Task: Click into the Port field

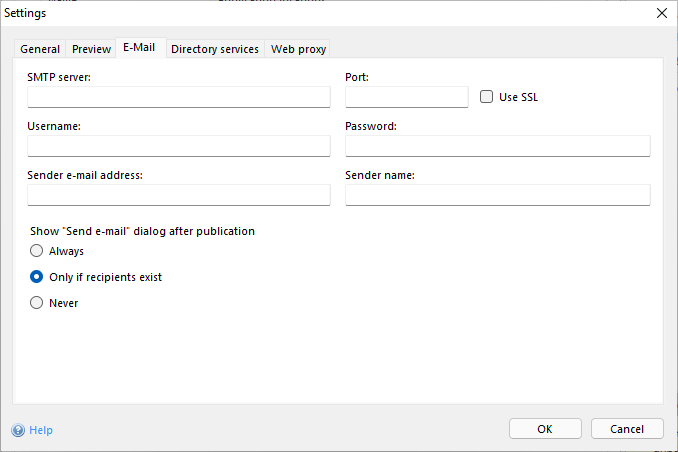Action: coord(406,97)
